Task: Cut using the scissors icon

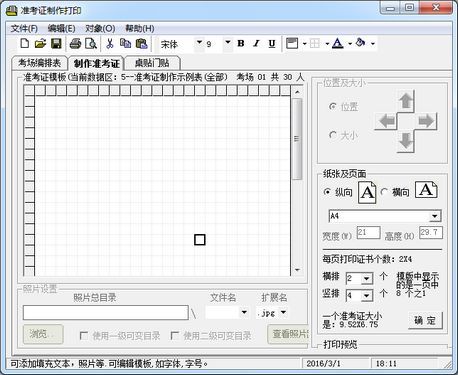Action: [110, 43]
